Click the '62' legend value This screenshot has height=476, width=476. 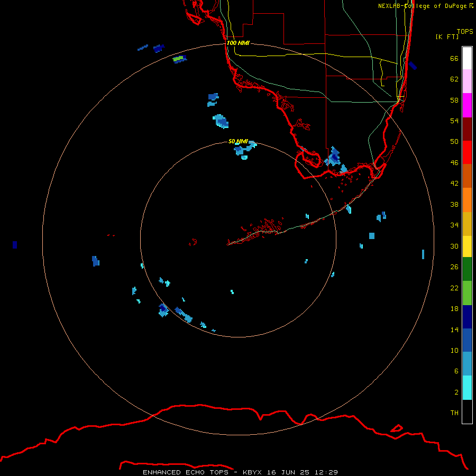454,79
